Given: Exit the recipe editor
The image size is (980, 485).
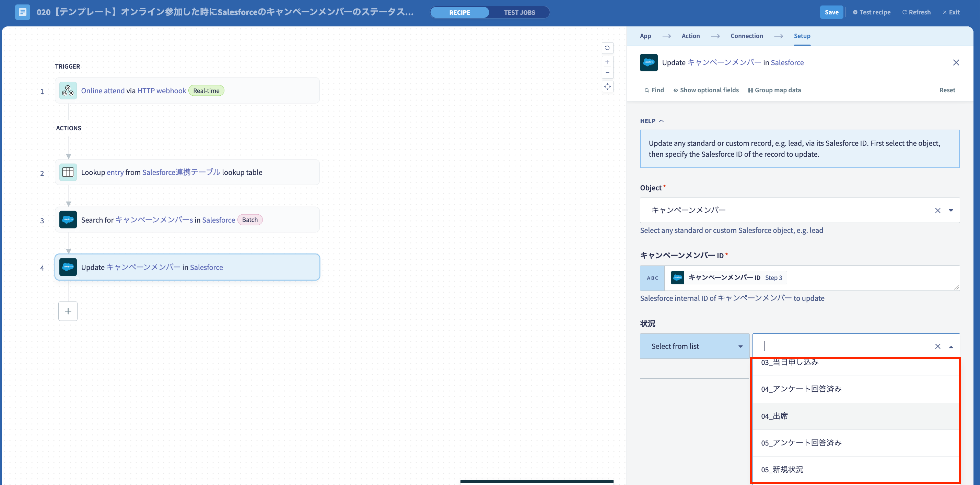Looking at the screenshot, I should [951, 12].
